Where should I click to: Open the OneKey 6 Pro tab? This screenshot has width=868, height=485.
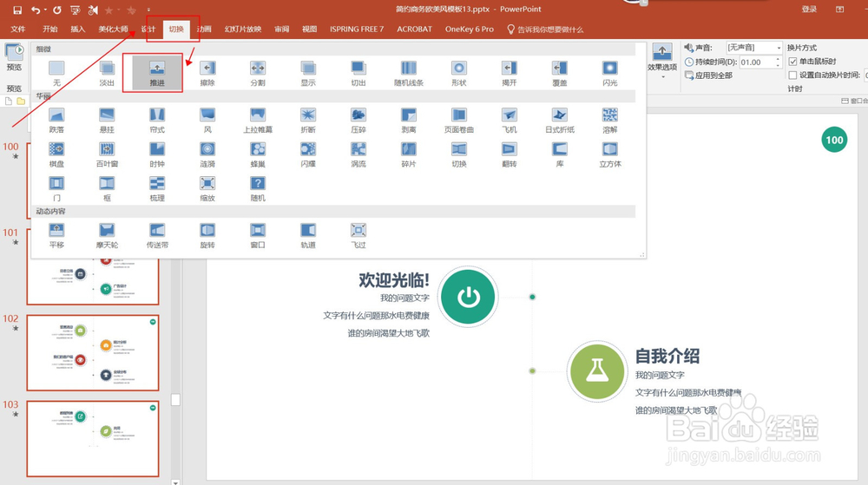click(470, 29)
